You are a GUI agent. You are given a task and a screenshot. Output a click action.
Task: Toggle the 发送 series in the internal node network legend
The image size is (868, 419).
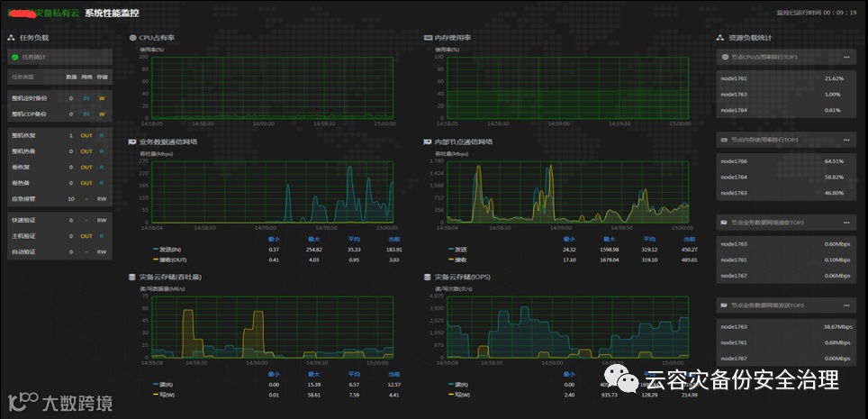(457, 250)
